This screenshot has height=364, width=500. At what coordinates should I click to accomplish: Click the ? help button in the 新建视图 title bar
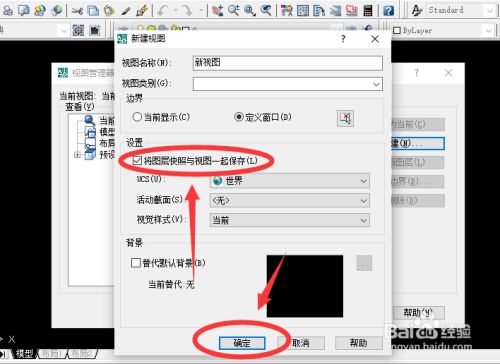[343, 39]
